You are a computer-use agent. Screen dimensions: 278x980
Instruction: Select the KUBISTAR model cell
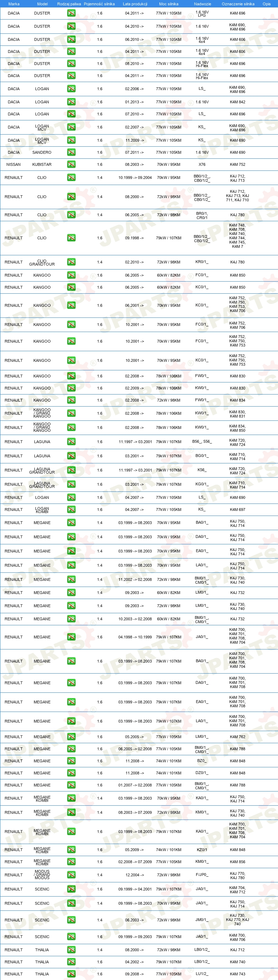point(42,165)
